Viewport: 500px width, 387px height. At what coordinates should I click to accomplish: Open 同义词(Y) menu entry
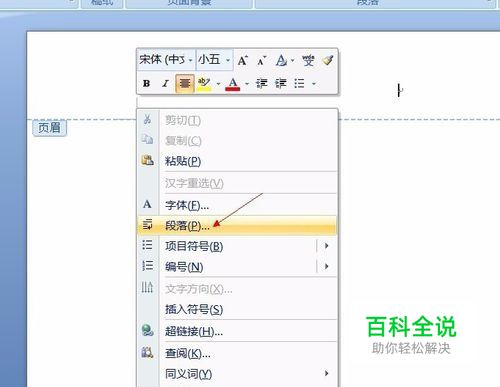tap(237, 374)
